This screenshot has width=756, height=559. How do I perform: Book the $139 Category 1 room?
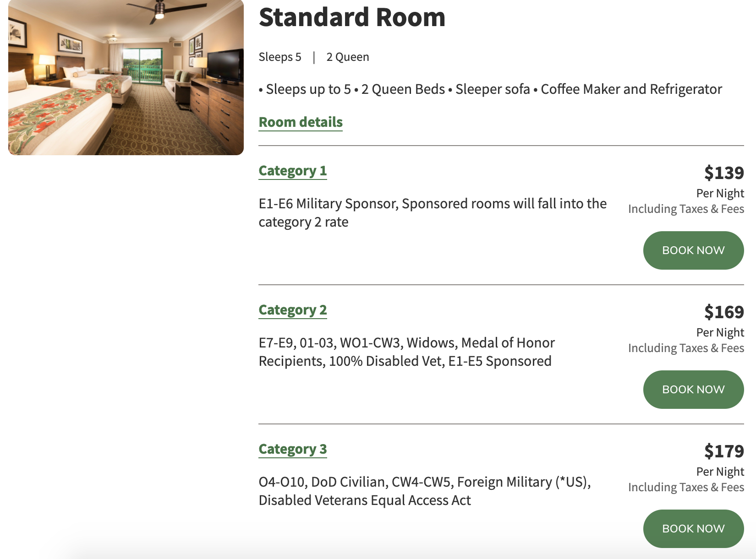click(x=693, y=250)
